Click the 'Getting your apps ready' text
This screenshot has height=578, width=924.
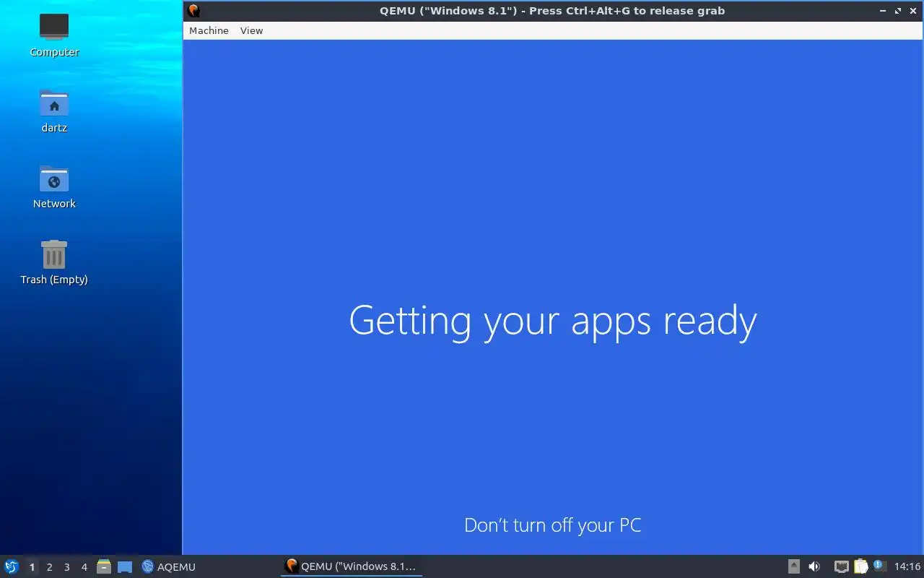tap(553, 322)
